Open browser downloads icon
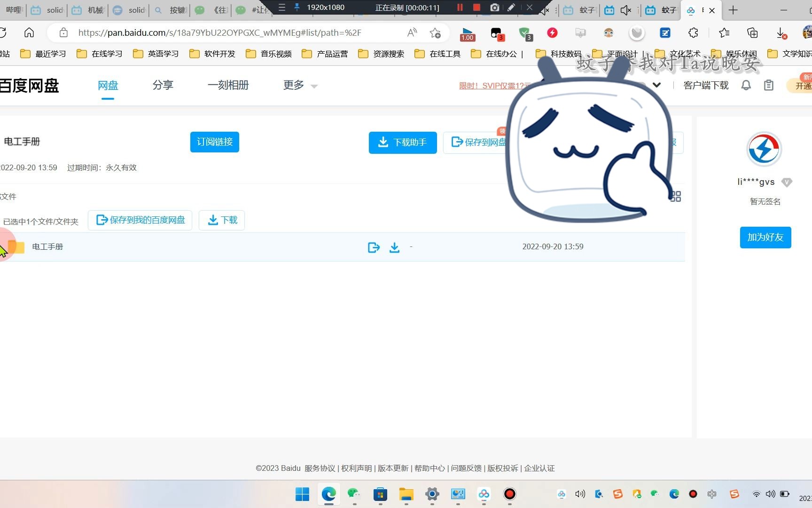Image resolution: width=812 pixels, height=508 pixels. (781, 33)
